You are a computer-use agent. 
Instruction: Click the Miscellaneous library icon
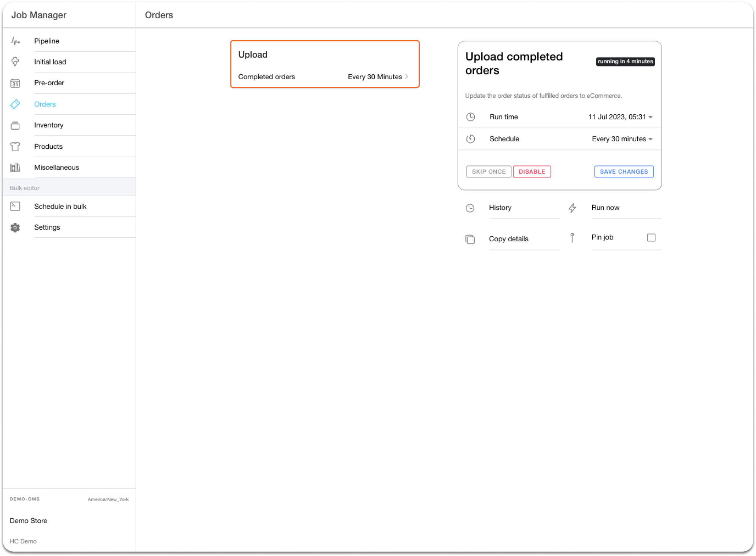(15, 167)
